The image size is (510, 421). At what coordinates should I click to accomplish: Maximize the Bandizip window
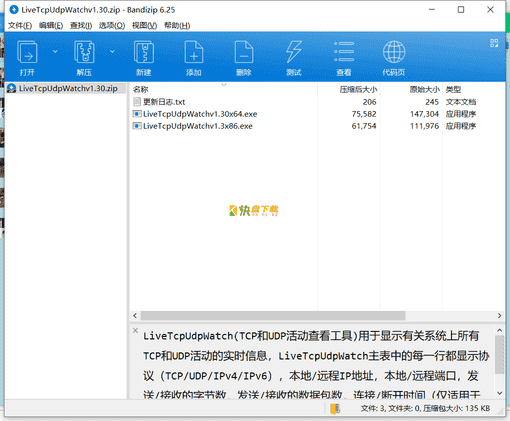461,10
